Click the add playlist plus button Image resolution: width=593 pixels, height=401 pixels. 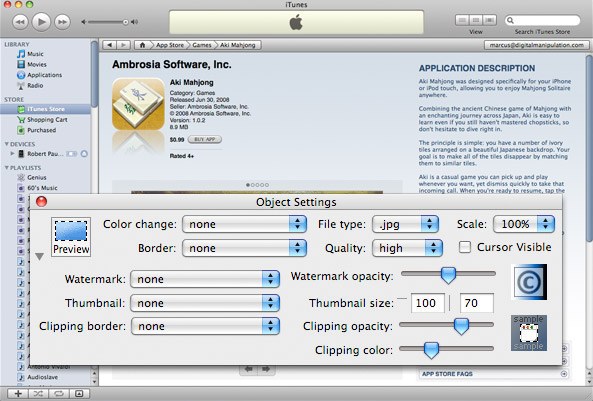tap(18, 393)
